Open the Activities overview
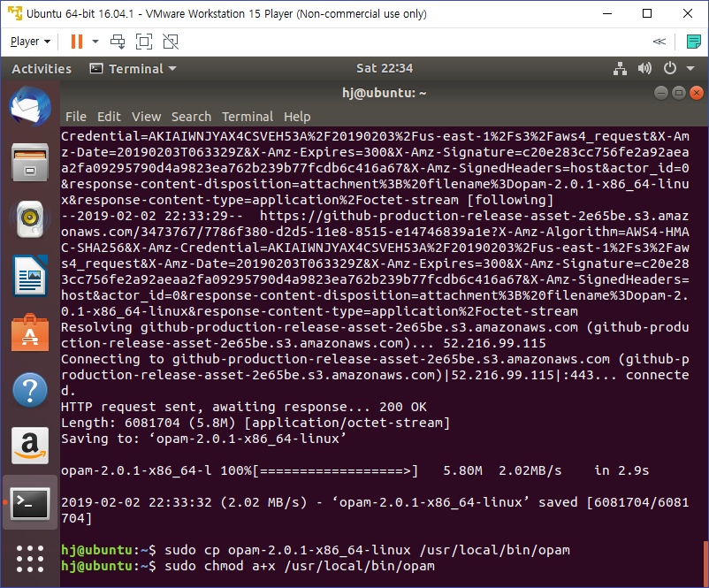Screen dimensions: 709x588 coord(42,69)
